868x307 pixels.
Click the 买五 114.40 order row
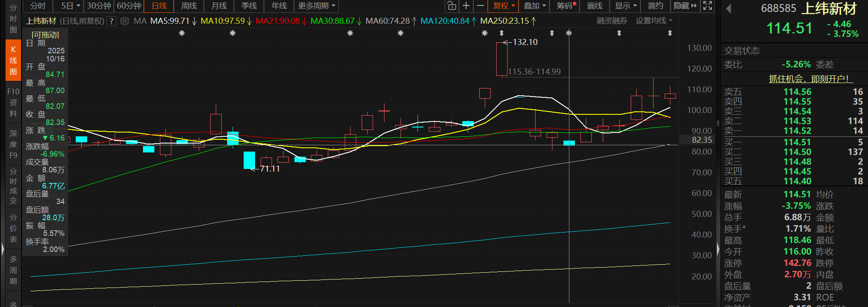[x=794, y=181]
